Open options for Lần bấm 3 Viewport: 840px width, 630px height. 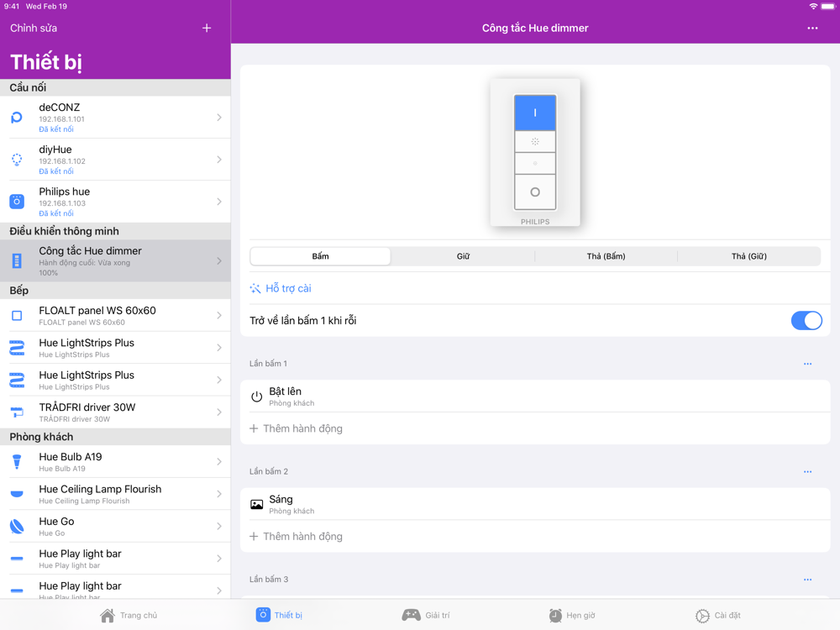click(x=807, y=580)
